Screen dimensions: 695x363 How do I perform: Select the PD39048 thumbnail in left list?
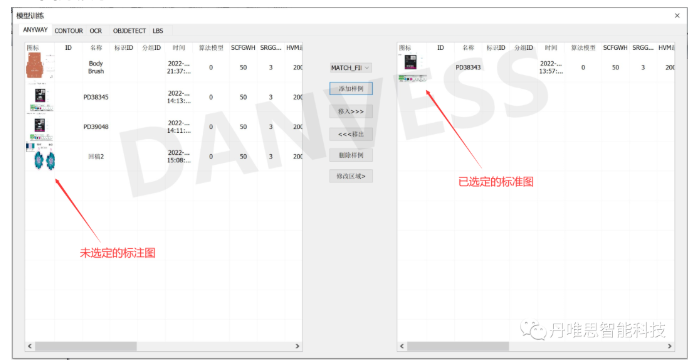(40, 128)
